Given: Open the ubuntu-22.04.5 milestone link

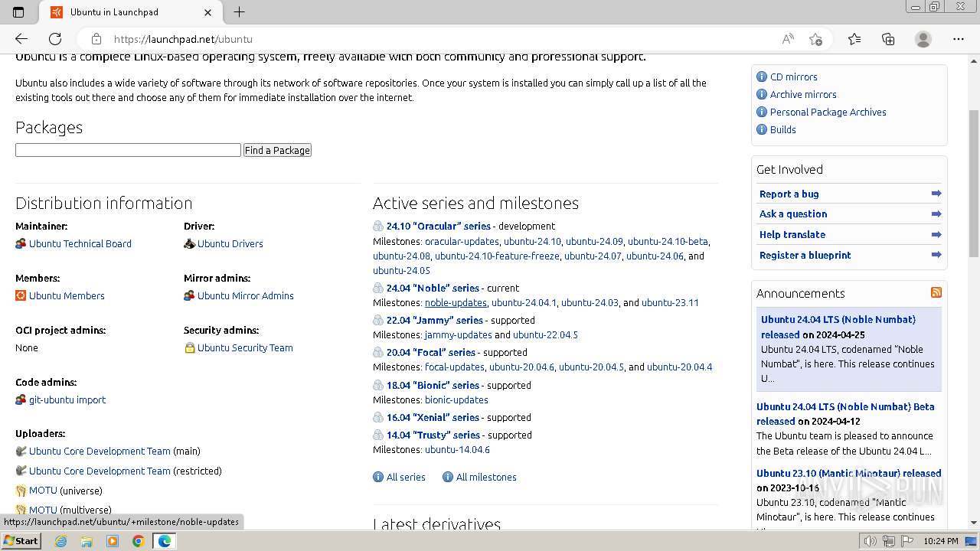Looking at the screenshot, I should [545, 334].
